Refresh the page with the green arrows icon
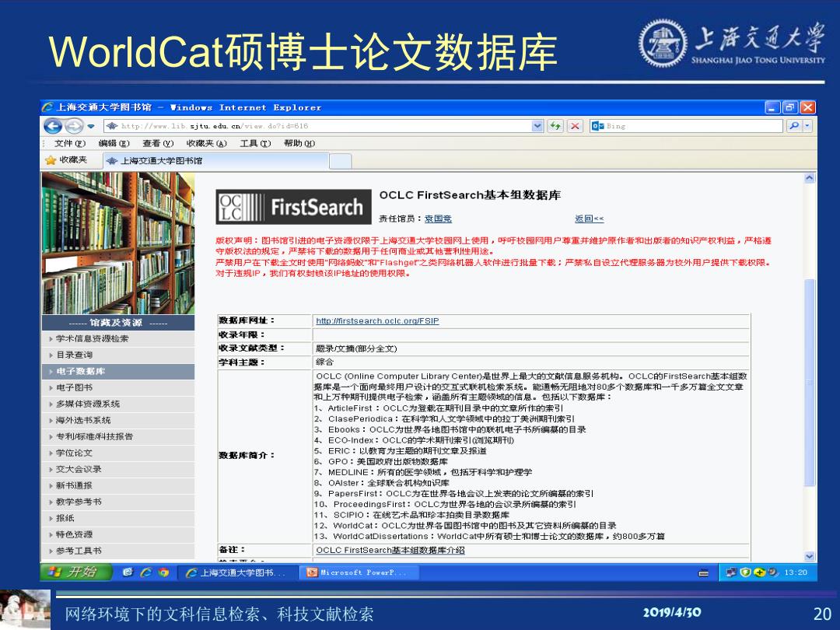The width and height of the screenshot is (840, 630). 555,126
